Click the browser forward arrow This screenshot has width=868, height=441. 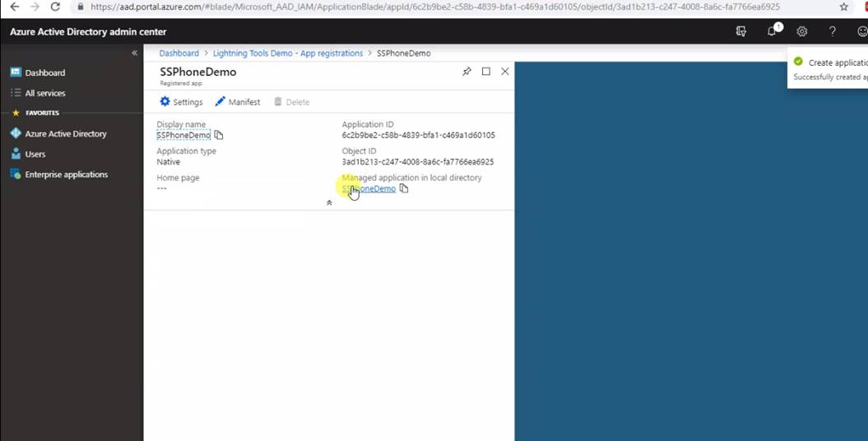(35, 7)
